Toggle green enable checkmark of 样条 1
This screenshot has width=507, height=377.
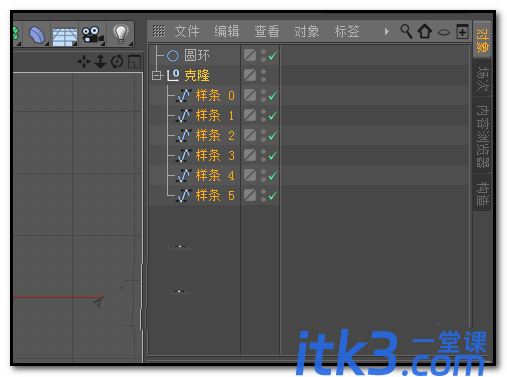pyautogui.click(x=273, y=116)
